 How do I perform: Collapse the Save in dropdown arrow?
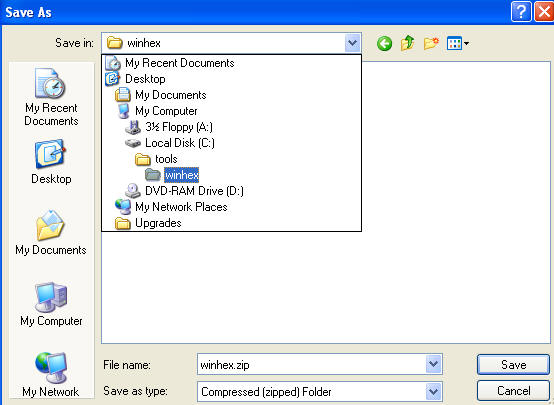[x=352, y=43]
